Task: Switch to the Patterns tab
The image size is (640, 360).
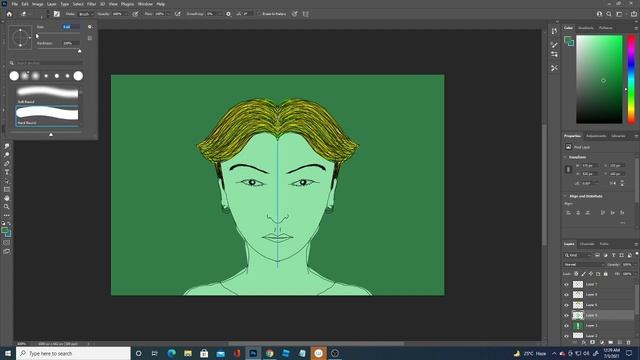Action: (x=606, y=28)
